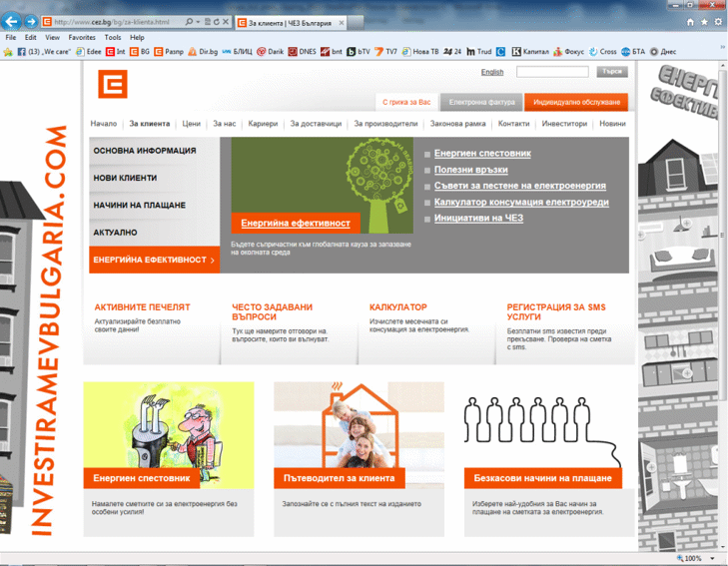The image size is (728, 566).
Task: Click the Индивидуално обслужване button
Action: click(576, 102)
